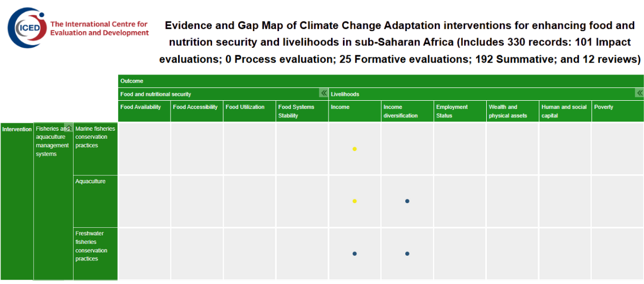Open blue dot for Freshwater fisheries Income
644x284 pixels.
355,253
